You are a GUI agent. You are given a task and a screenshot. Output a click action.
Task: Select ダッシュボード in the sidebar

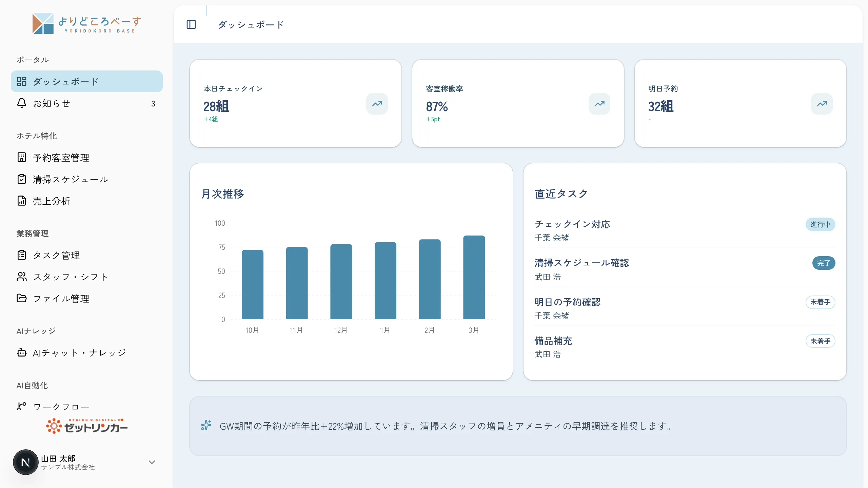[87, 81]
